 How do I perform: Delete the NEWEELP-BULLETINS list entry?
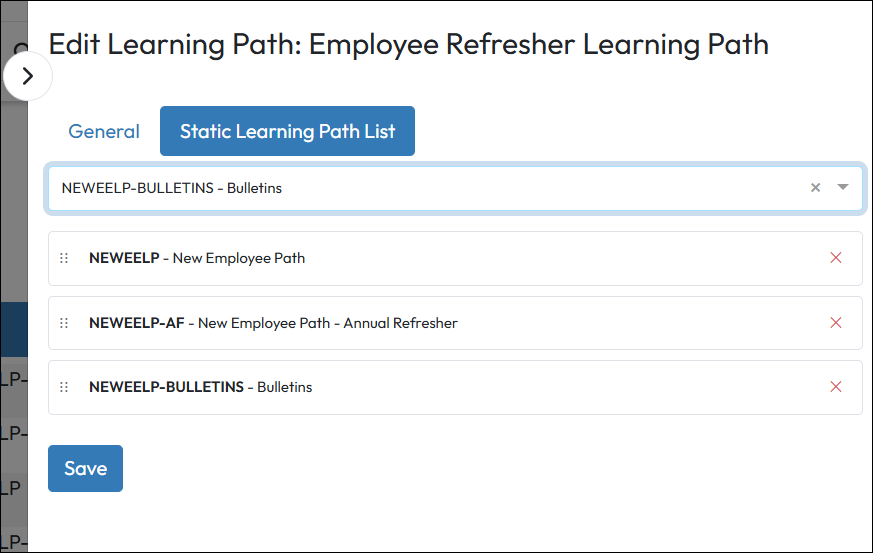pos(836,387)
